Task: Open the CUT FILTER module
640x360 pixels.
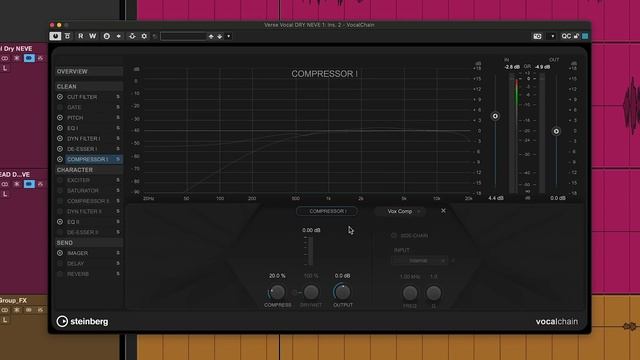Action: click(x=82, y=97)
